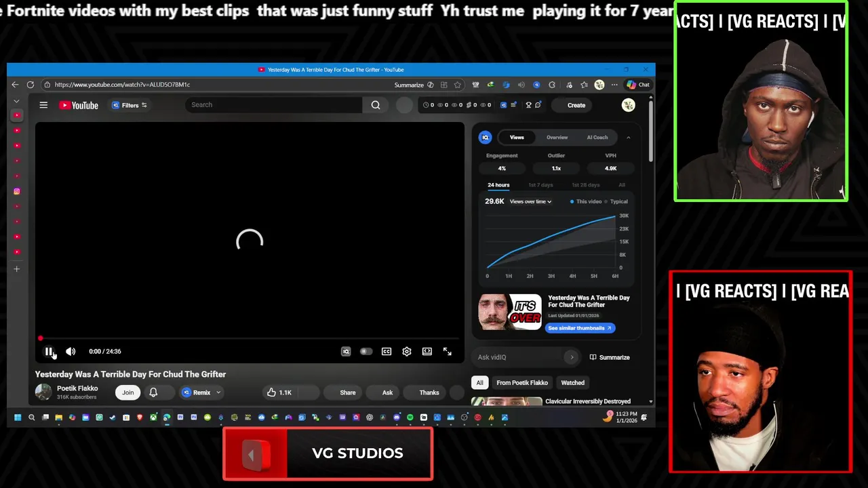Select the All suggestions chip
The image size is (868, 488).
click(x=479, y=383)
